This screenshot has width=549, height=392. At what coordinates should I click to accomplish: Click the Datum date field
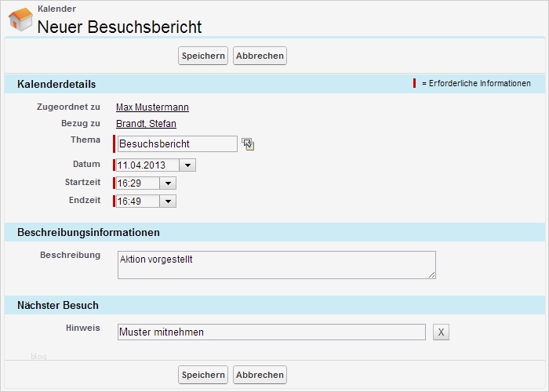[147, 165]
